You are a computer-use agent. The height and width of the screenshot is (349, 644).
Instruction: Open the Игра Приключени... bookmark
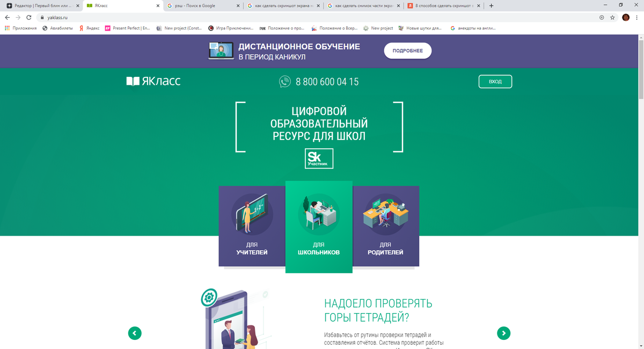pyautogui.click(x=231, y=28)
